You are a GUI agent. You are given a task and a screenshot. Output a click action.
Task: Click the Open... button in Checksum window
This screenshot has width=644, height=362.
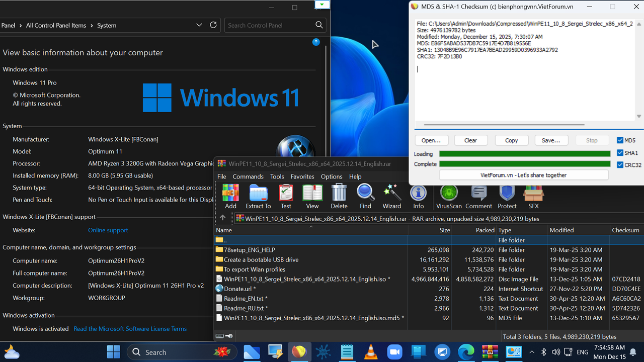coord(431,140)
